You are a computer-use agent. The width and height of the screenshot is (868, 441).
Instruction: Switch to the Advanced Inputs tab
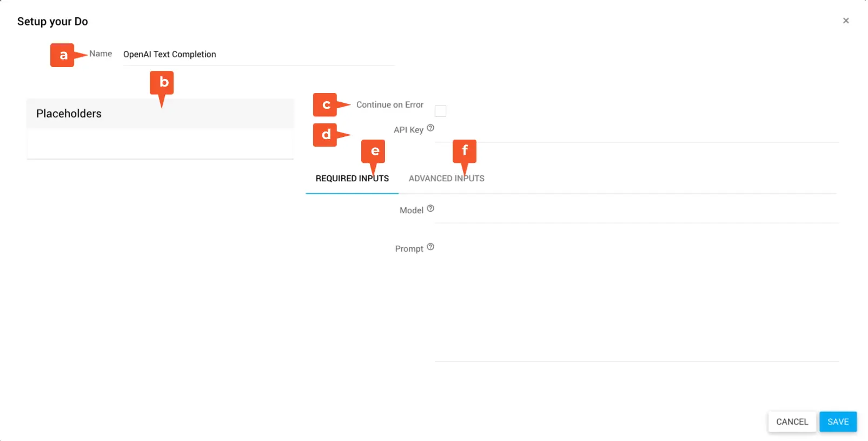pyautogui.click(x=446, y=179)
